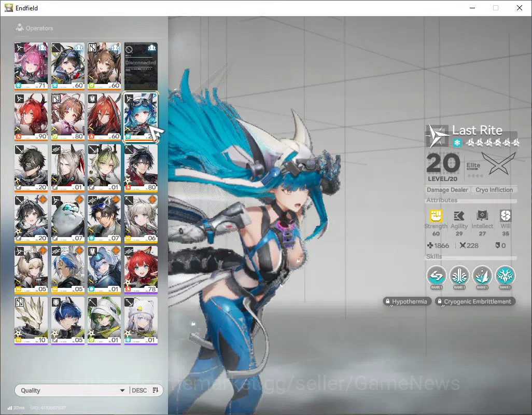This screenshot has width=532, height=415.
Task: Select the black-haired red-coat level 80 operator
Action: (x=141, y=168)
